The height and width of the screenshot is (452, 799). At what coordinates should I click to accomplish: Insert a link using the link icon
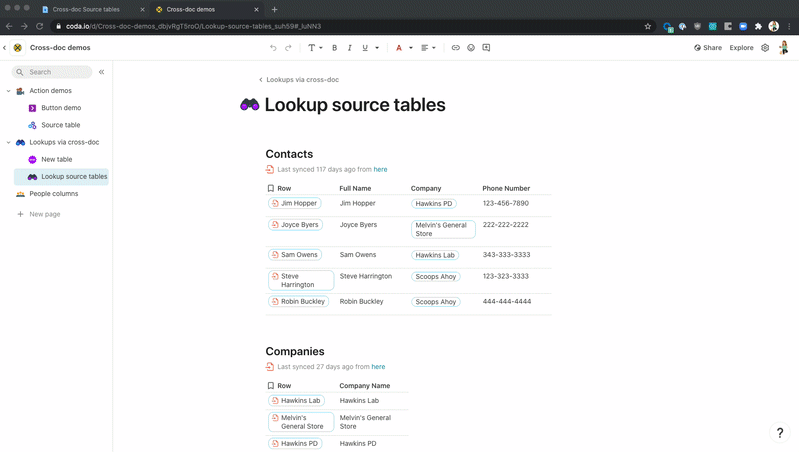coord(455,48)
